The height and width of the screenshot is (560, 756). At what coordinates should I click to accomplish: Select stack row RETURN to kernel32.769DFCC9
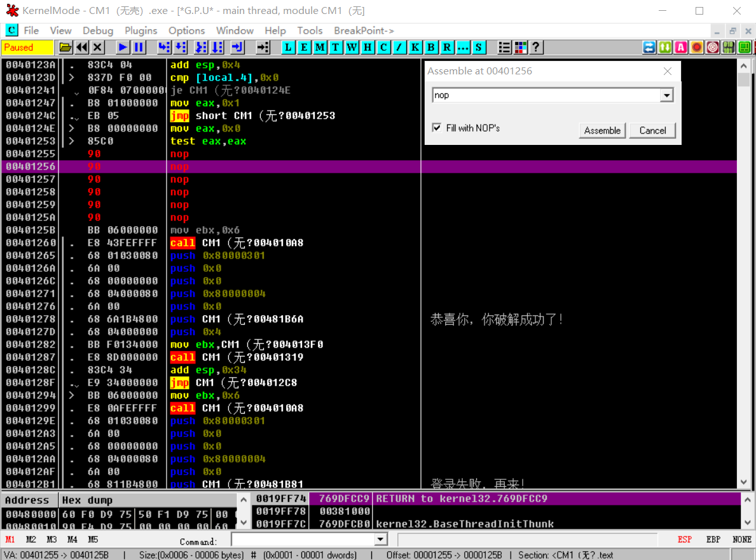[496, 499]
